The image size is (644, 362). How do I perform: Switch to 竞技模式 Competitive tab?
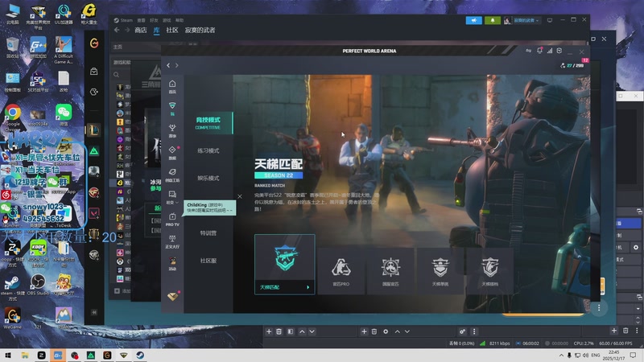pyautogui.click(x=208, y=123)
